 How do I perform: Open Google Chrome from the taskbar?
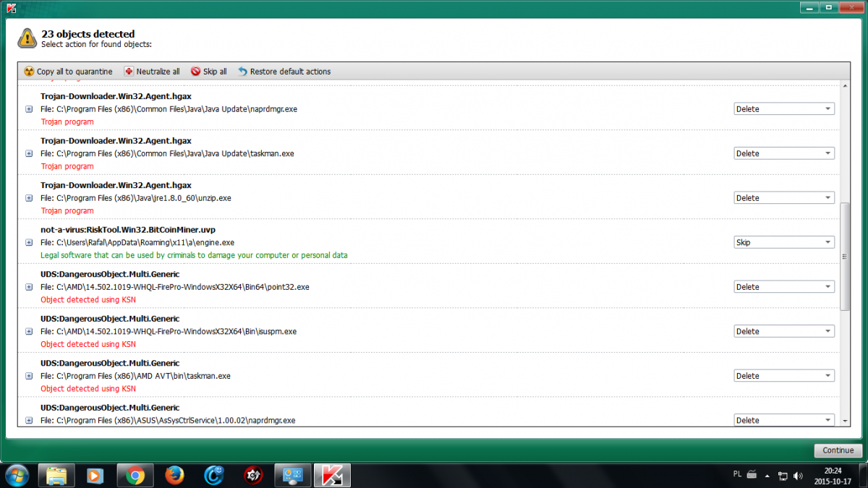[x=135, y=475]
